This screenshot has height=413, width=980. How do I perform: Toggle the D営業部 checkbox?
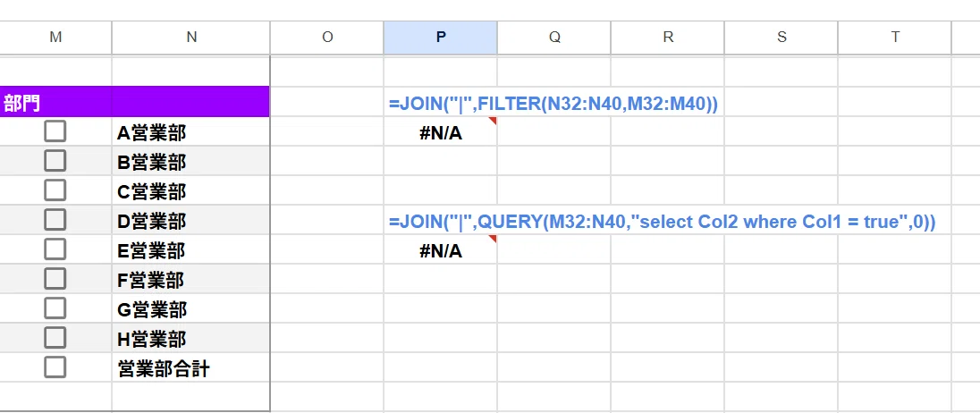55,220
